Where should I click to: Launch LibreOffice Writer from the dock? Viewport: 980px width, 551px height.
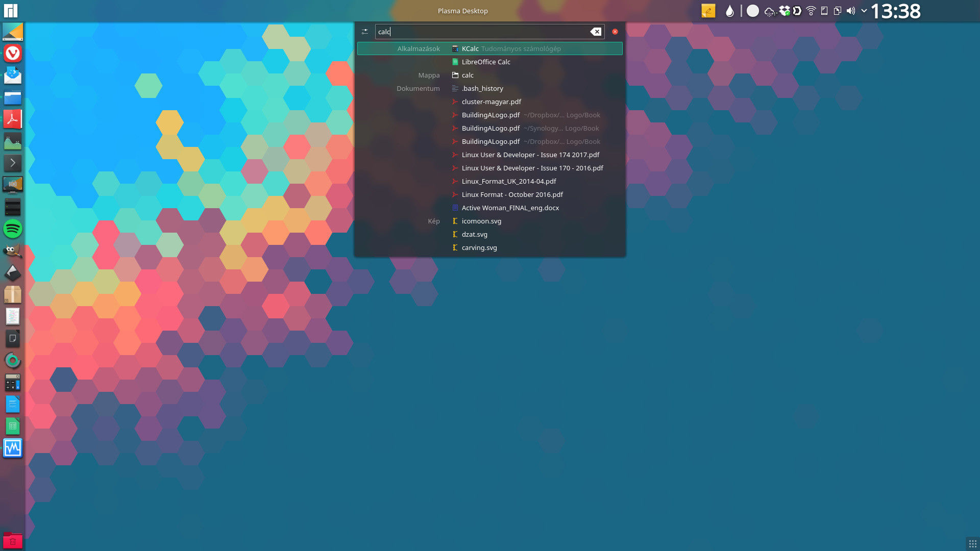coord(13,405)
